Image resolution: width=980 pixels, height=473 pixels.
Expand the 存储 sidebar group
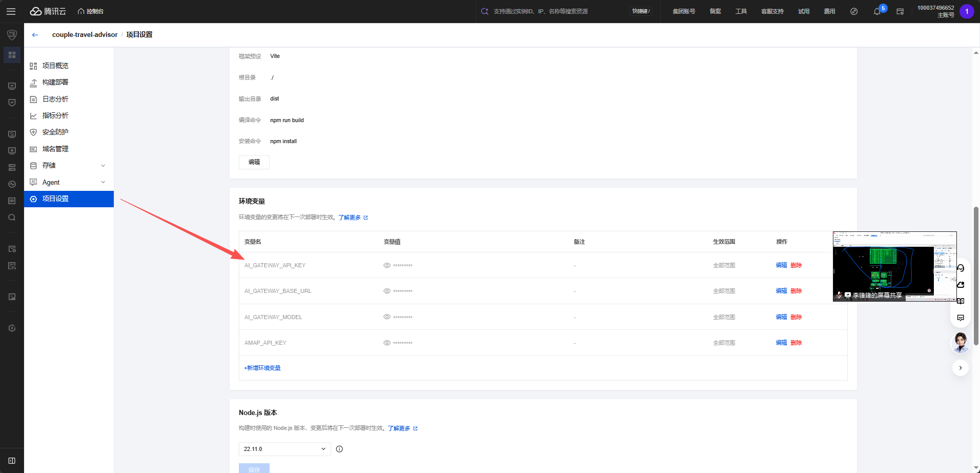pos(69,165)
